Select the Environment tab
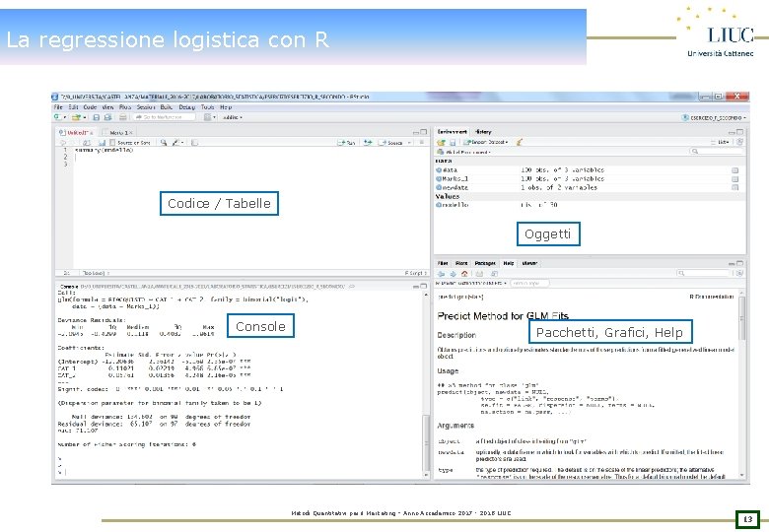769x532 pixels. point(453,132)
